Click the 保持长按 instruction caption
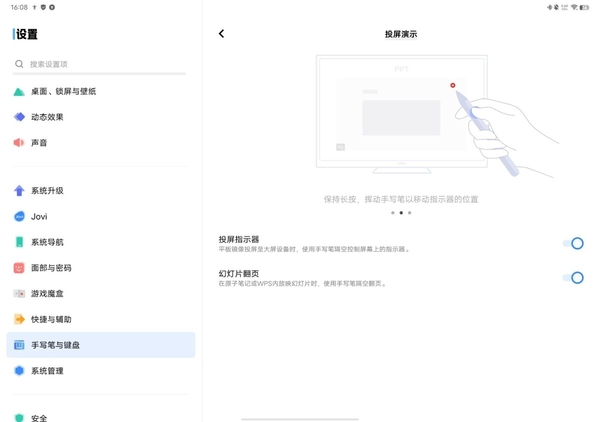The width and height of the screenshot is (600, 422). [x=401, y=199]
